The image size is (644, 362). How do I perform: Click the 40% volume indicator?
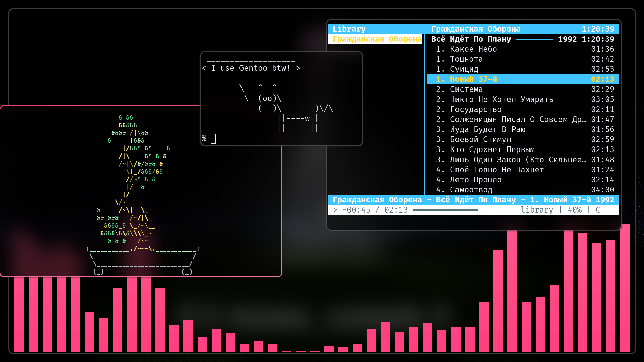tap(574, 210)
